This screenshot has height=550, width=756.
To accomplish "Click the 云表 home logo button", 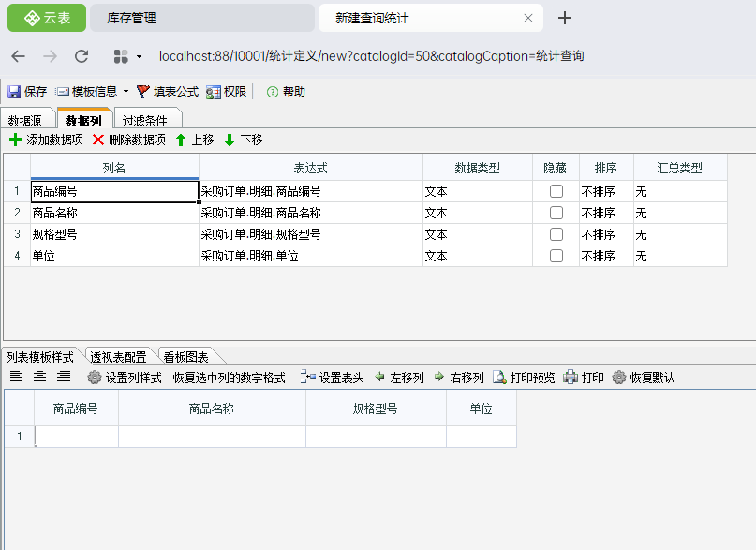I will 47,18.
